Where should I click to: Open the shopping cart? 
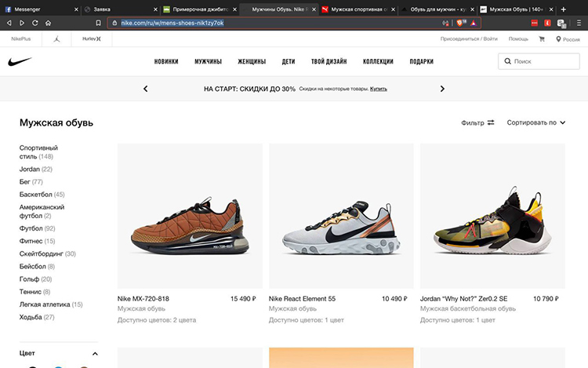[542, 38]
